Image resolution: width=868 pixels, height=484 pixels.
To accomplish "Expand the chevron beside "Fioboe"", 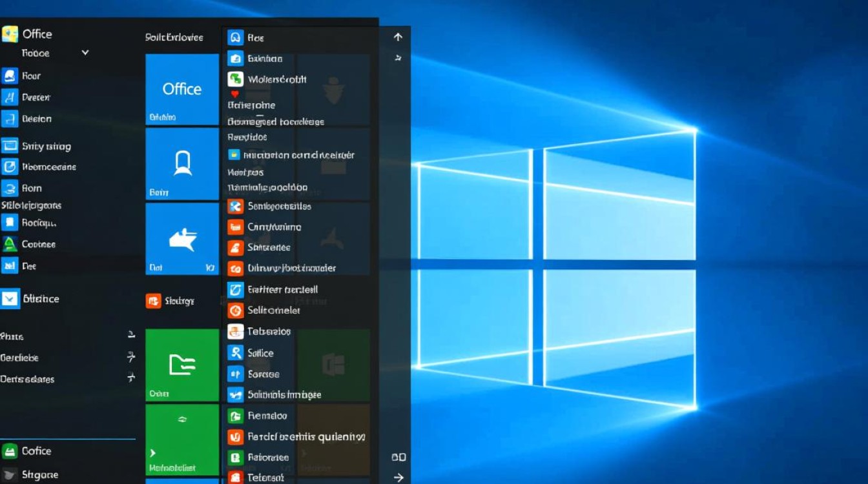I will pos(85,52).
